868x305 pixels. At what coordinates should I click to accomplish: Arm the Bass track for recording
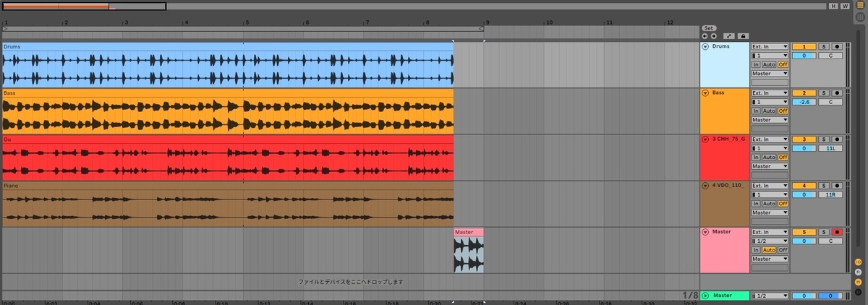[x=837, y=93]
